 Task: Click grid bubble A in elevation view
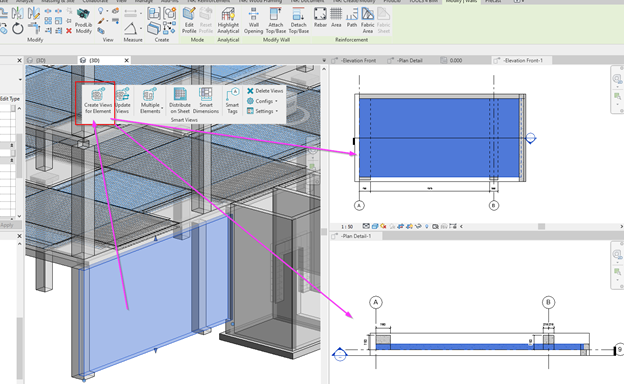pos(359,205)
